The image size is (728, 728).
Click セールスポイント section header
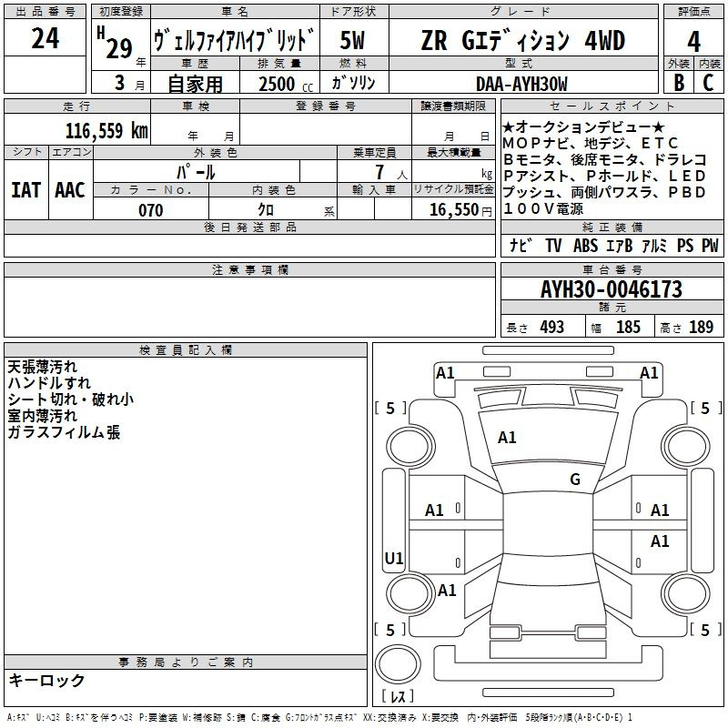pyautogui.click(x=612, y=106)
